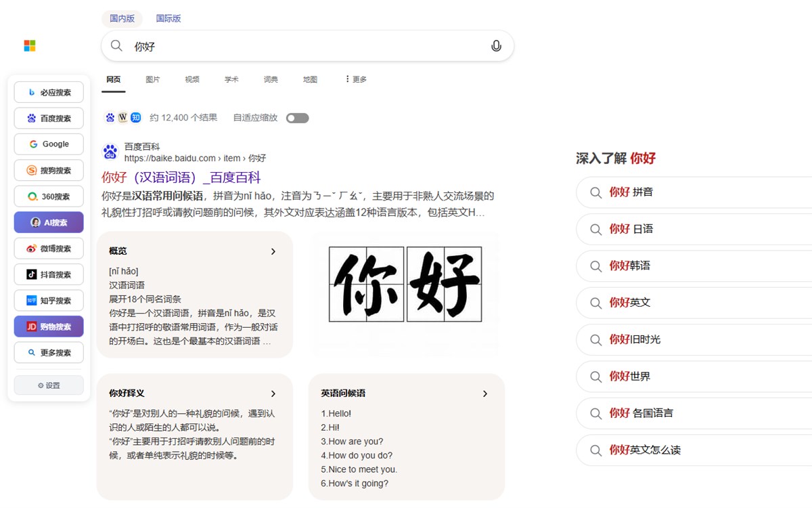Click the Wikipedia W filter icon

coord(122,118)
